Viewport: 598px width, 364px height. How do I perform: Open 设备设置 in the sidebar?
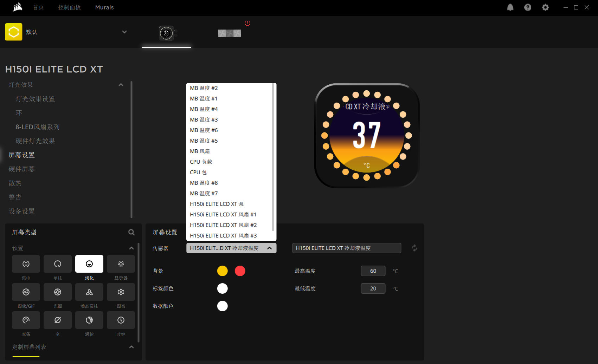point(22,211)
